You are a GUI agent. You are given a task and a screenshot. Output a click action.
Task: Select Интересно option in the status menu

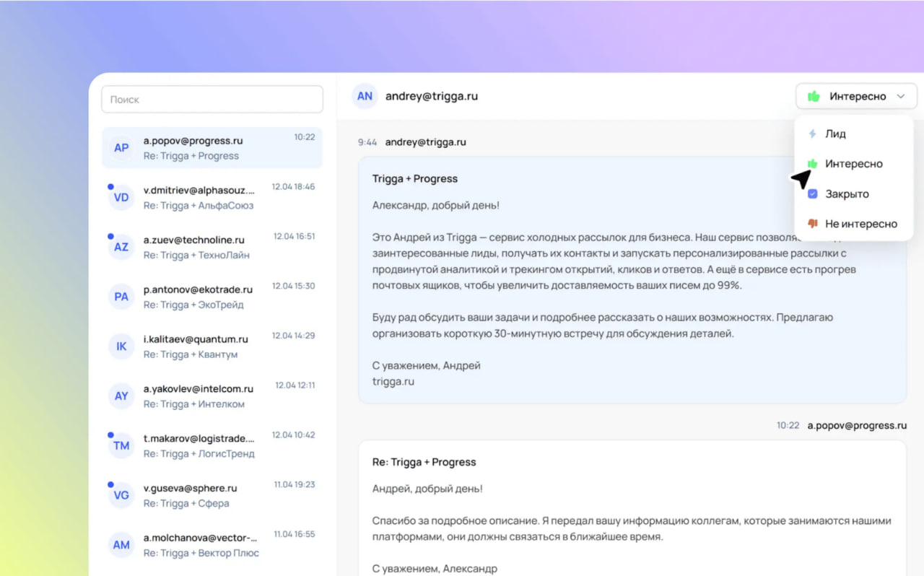pos(853,164)
